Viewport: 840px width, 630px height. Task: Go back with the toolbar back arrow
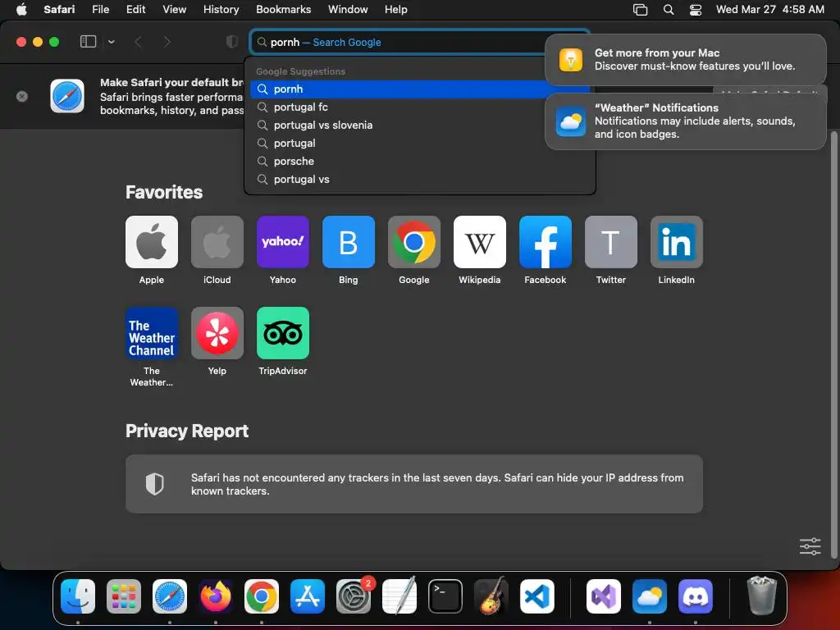click(138, 42)
